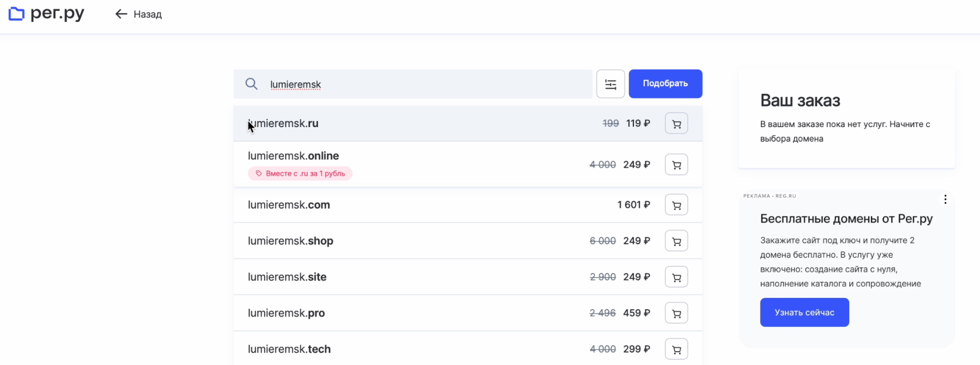Viewport: 980px width, 365px height.
Task: Go back via Назад link
Action: 139,14
